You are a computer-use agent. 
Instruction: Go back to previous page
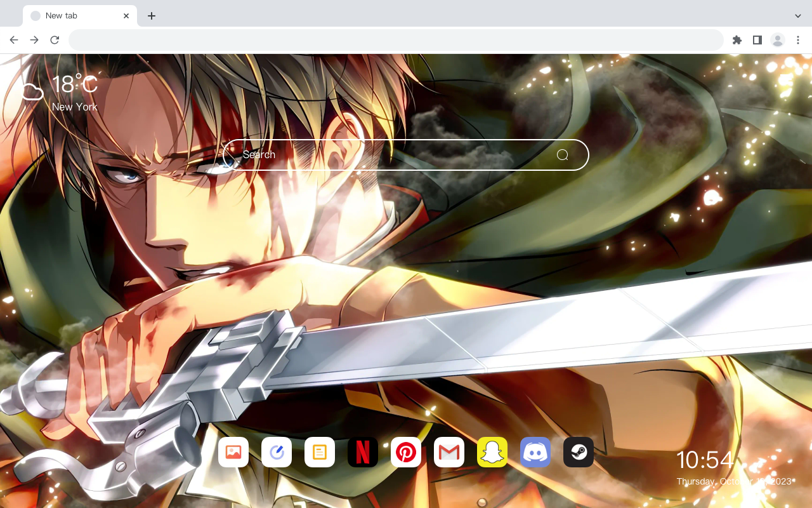coord(14,40)
